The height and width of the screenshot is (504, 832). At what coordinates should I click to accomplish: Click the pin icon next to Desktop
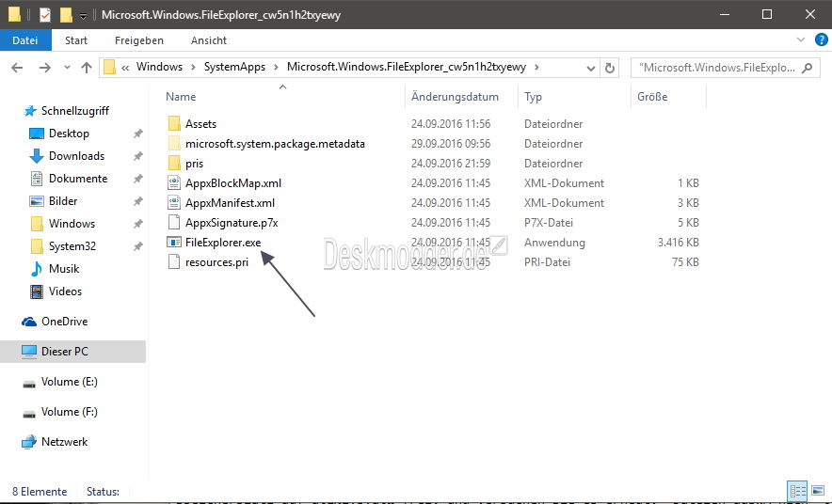[x=138, y=134]
